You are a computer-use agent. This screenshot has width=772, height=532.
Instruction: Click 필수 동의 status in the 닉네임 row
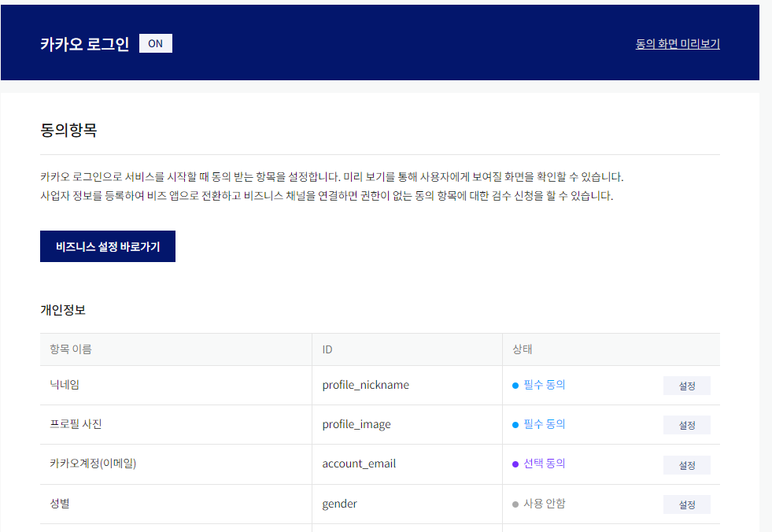click(544, 385)
